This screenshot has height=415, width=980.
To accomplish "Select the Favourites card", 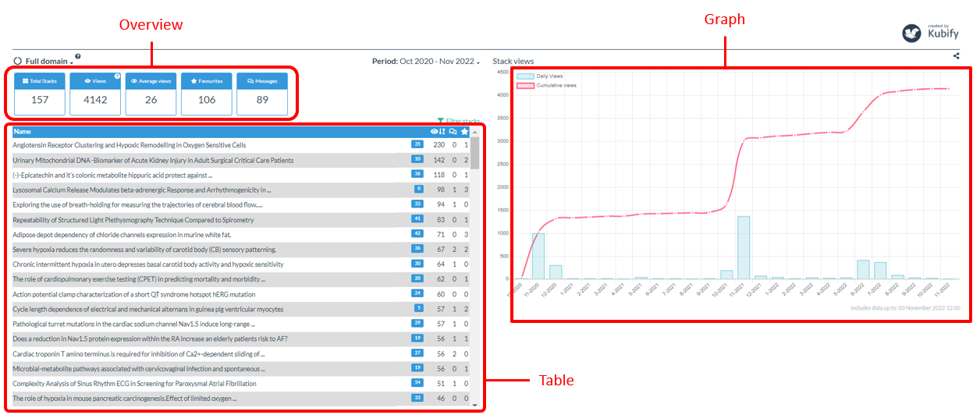I will click(206, 94).
